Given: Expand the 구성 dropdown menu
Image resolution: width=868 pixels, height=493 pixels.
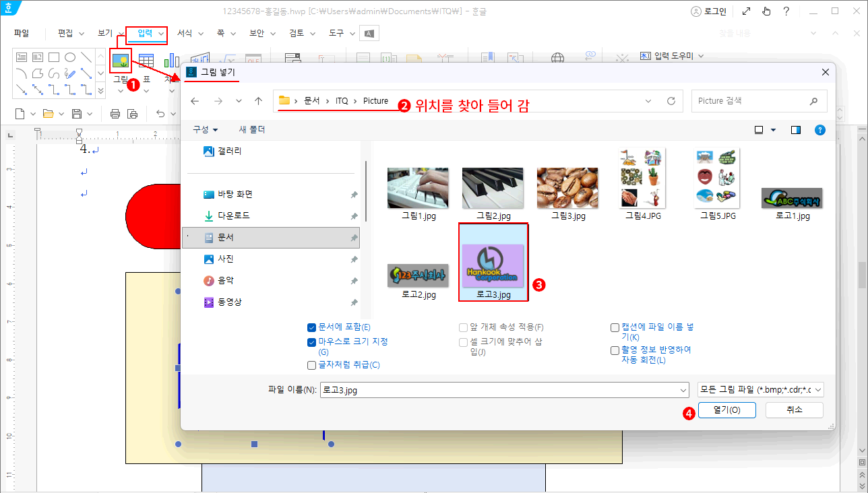Looking at the screenshot, I should tap(206, 129).
